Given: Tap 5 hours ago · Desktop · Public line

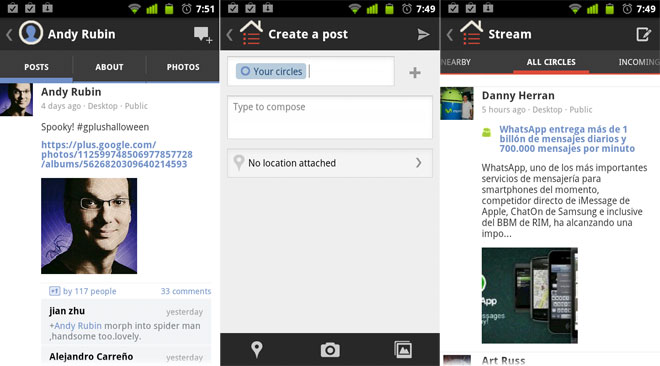Looking at the screenshot, I should (537, 110).
